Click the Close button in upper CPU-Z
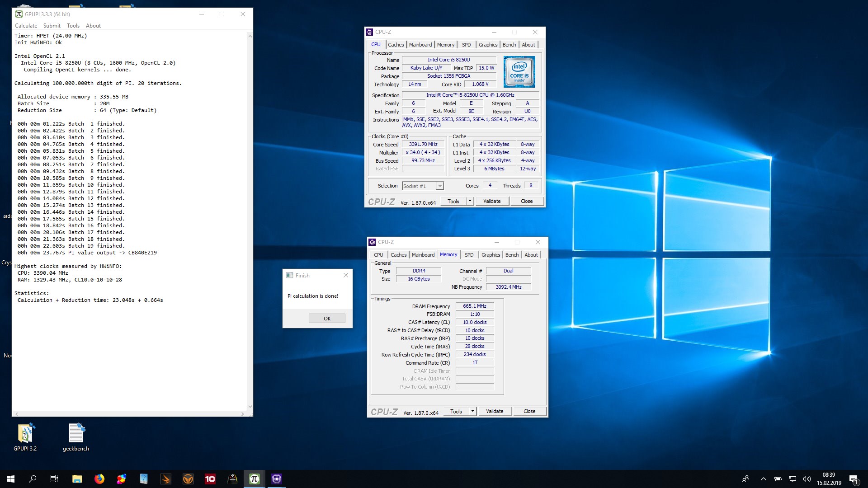 527,201
